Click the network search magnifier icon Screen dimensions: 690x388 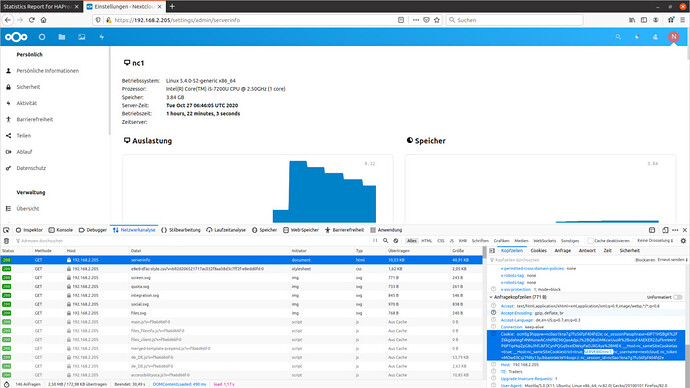(385, 241)
